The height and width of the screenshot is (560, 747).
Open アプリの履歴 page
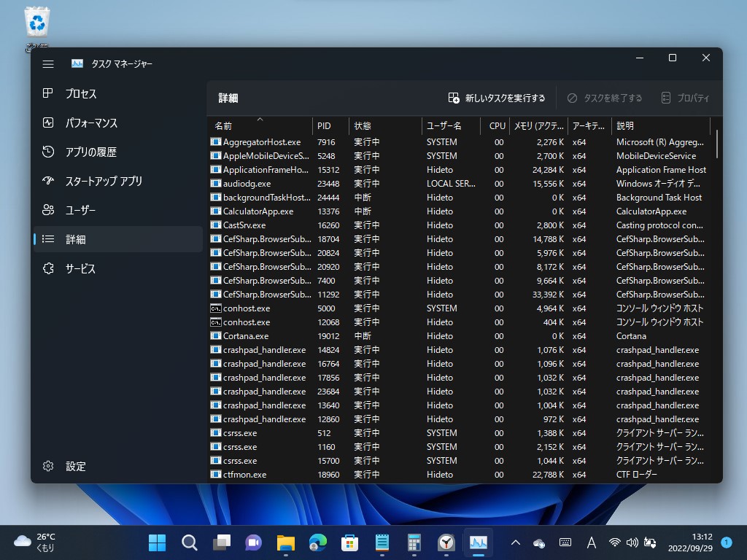tap(117, 152)
